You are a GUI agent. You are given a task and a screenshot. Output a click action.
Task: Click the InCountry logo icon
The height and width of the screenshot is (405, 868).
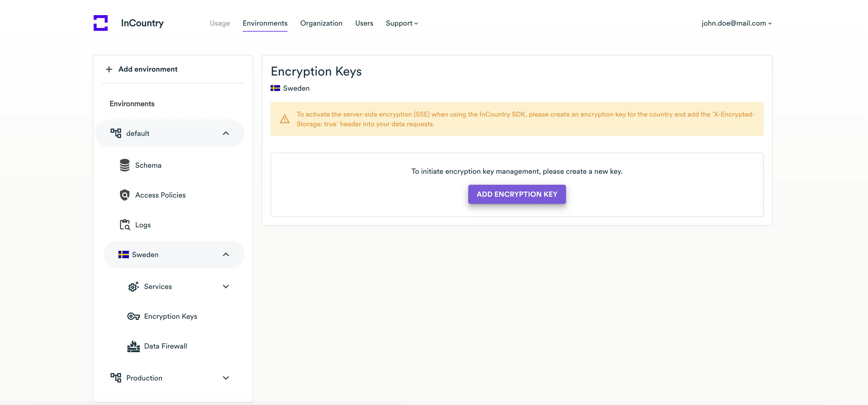tap(100, 23)
